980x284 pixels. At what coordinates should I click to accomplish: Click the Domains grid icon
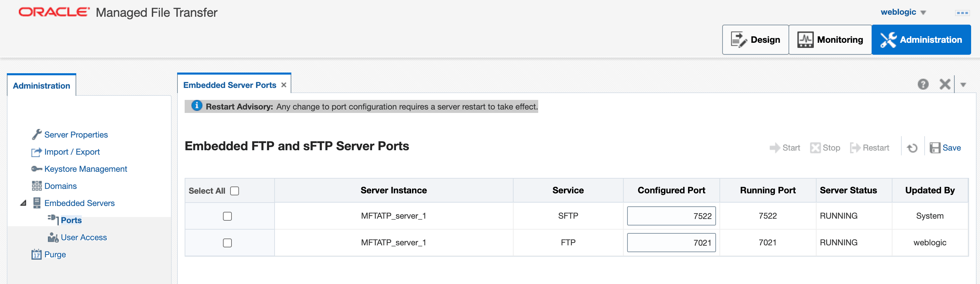(37, 186)
